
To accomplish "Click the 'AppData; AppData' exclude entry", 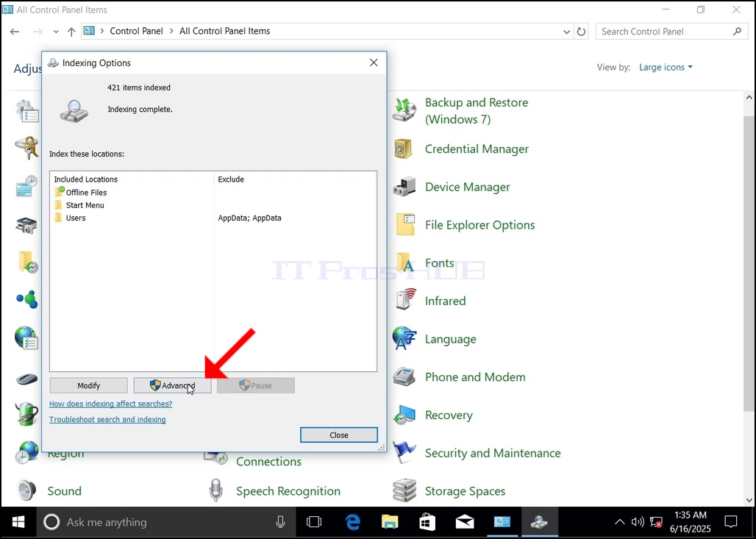I will click(x=249, y=218).
